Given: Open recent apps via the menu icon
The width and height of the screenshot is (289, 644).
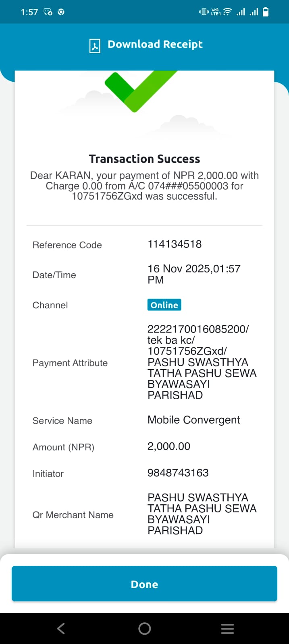Looking at the screenshot, I should pyautogui.click(x=227, y=629).
